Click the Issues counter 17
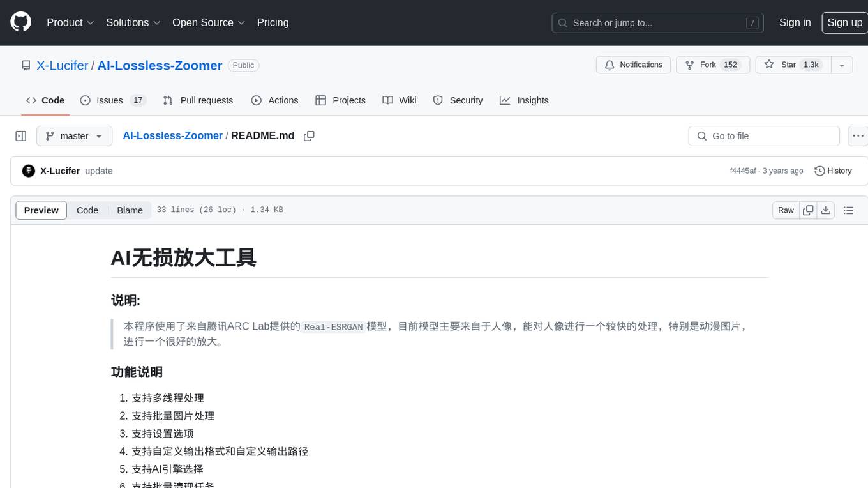Viewport: 868px width, 488px height. [x=138, y=100]
